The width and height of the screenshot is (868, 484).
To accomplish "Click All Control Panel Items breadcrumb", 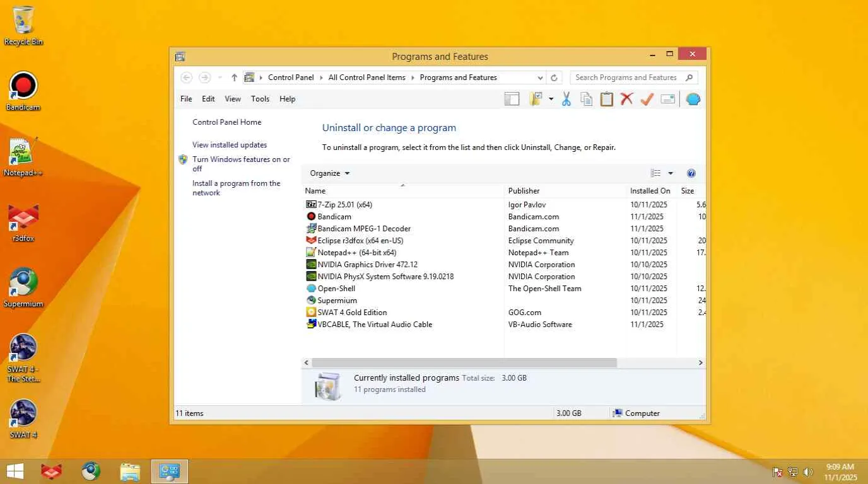I will point(367,78).
